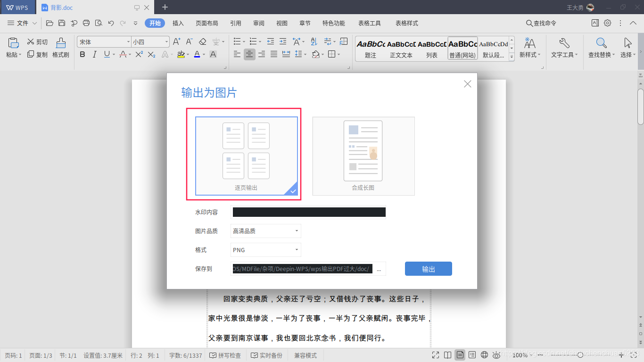Screen dimensions: 644x362
Task: Open the 文件 menu dropdown arrow
Action: click(34, 23)
